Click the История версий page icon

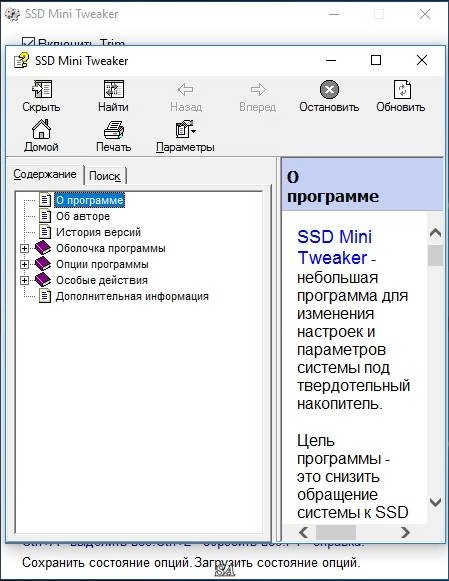(x=45, y=232)
